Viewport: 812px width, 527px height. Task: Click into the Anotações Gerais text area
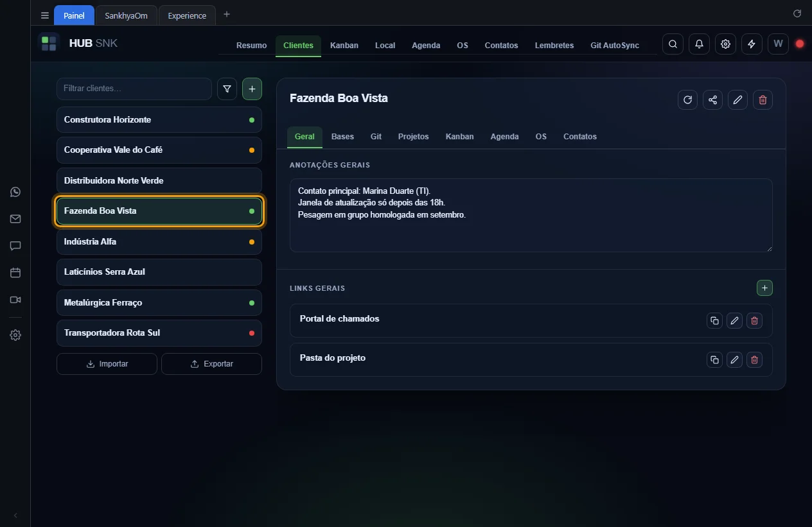pos(531,215)
